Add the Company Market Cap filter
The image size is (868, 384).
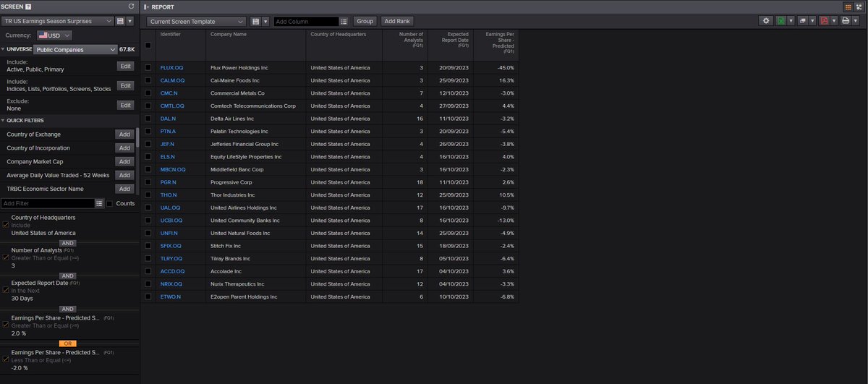coord(124,161)
